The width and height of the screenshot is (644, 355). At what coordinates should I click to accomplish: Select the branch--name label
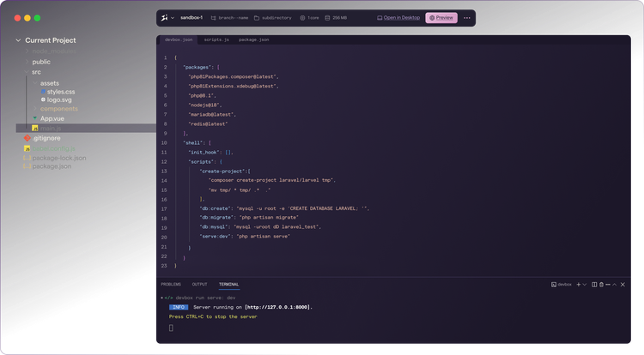click(234, 18)
